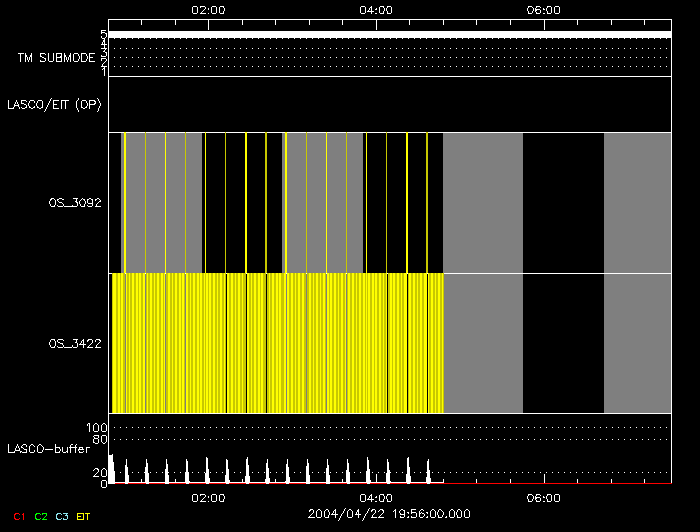Click the 100 tick on LASCO-buffer axis
This screenshot has width=700, height=532.
coord(98,428)
